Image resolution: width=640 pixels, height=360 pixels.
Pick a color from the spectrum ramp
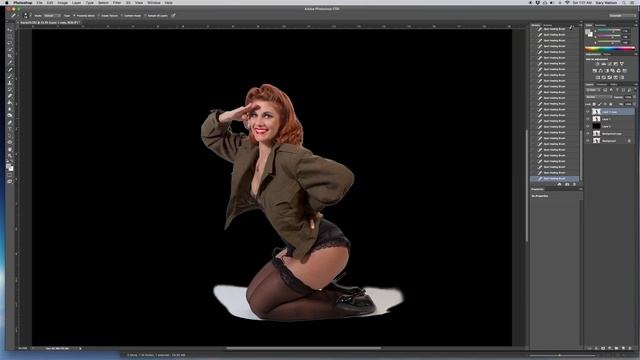[610, 48]
